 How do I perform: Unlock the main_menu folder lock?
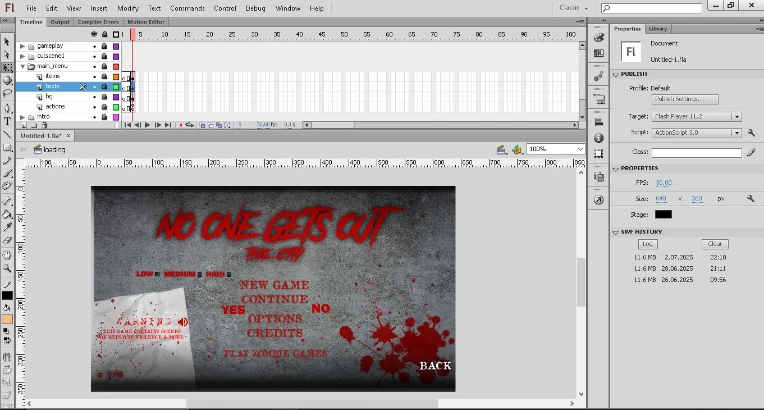click(104, 66)
